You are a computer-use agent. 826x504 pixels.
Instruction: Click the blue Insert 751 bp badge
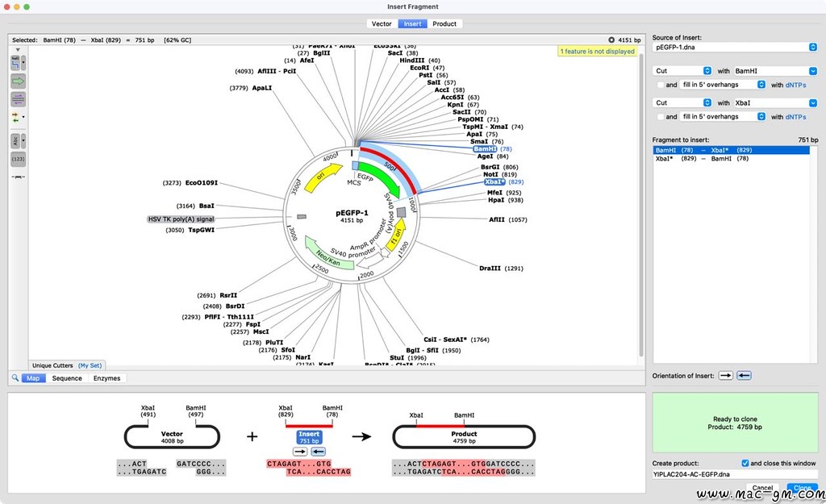[309, 437]
